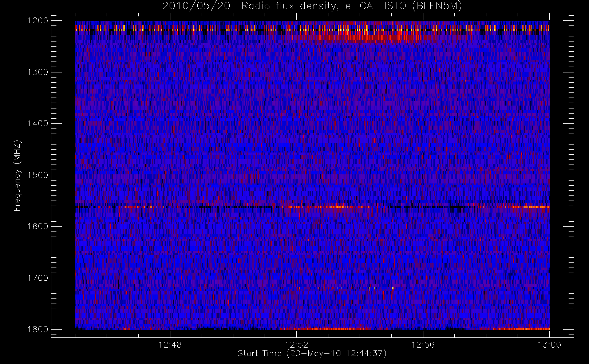This screenshot has height=364, width=589.
Task: Click the 1400 frequency tick label
Action: click(x=38, y=124)
